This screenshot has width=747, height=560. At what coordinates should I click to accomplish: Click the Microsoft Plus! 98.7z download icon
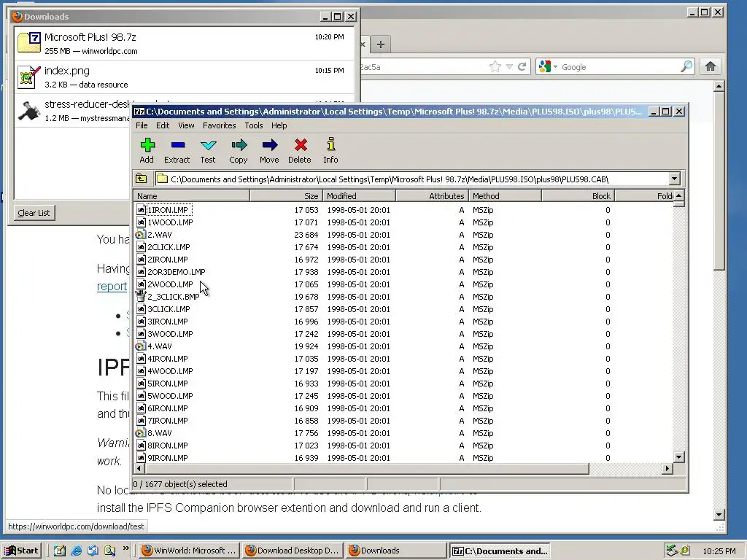click(28, 42)
